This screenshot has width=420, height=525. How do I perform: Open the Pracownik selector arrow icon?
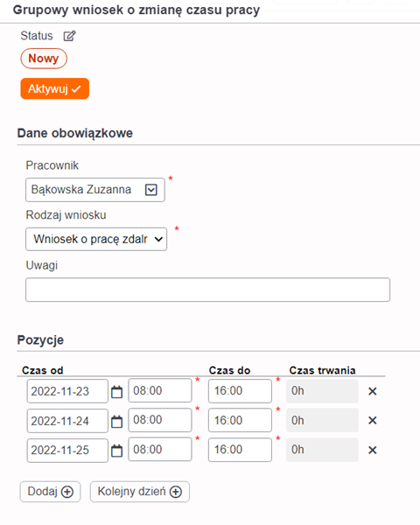point(151,190)
